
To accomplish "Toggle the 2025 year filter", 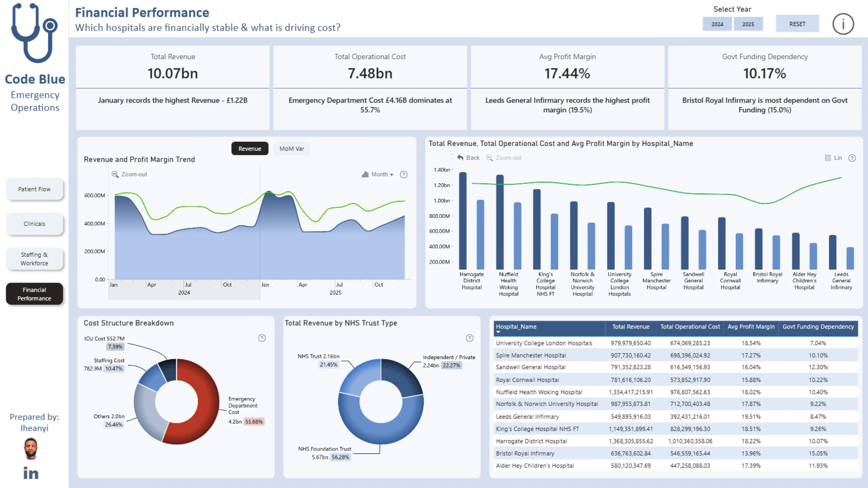I will coord(748,24).
